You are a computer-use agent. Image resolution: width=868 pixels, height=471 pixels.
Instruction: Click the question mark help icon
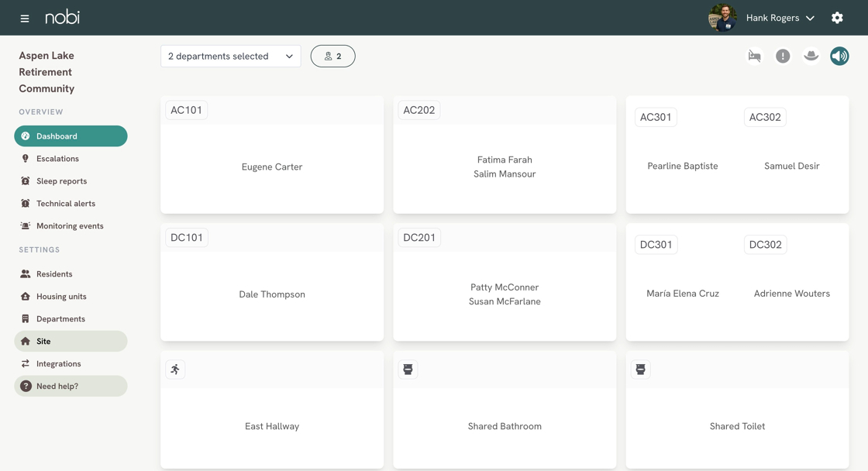(x=26, y=386)
